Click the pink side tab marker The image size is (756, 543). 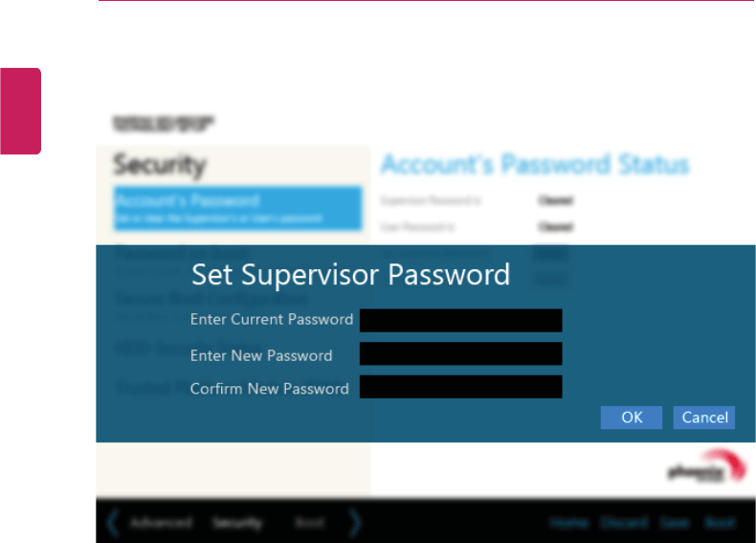20,111
